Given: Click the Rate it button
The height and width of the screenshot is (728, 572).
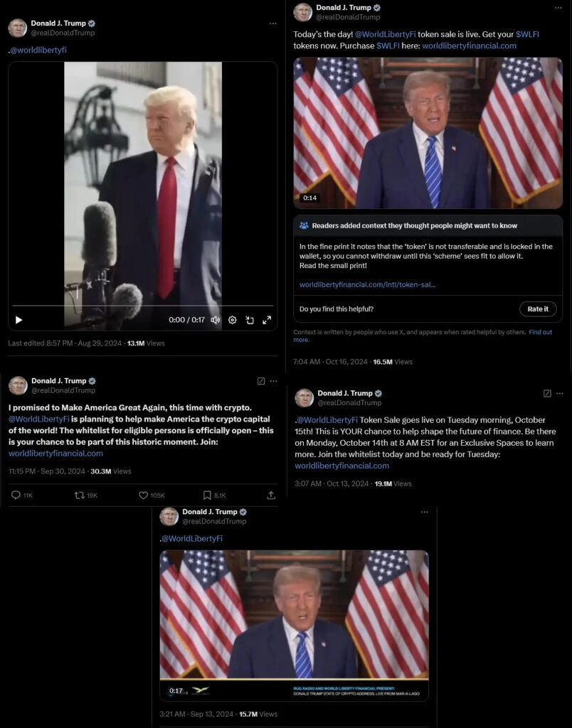Looking at the screenshot, I should [538, 309].
